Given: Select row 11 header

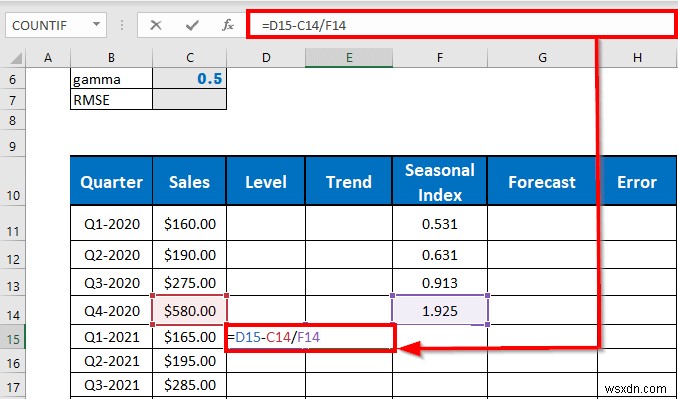Looking at the screenshot, I should pyautogui.click(x=13, y=223).
